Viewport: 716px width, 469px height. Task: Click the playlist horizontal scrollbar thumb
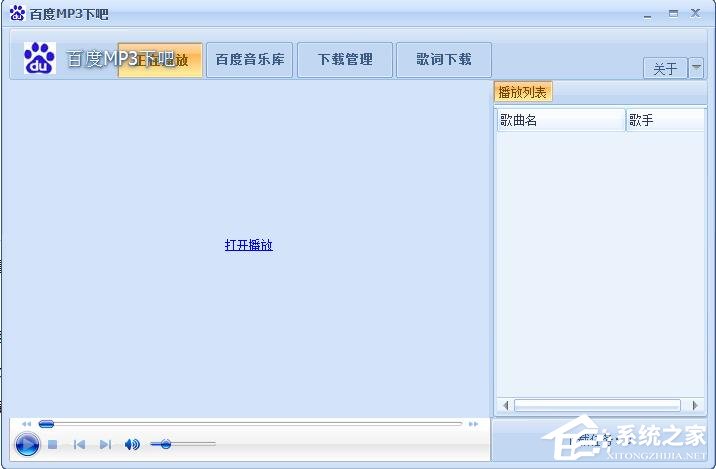click(x=597, y=406)
